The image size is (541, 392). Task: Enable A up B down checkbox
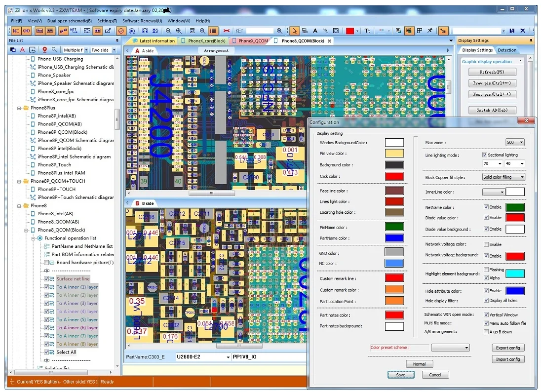(486, 332)
